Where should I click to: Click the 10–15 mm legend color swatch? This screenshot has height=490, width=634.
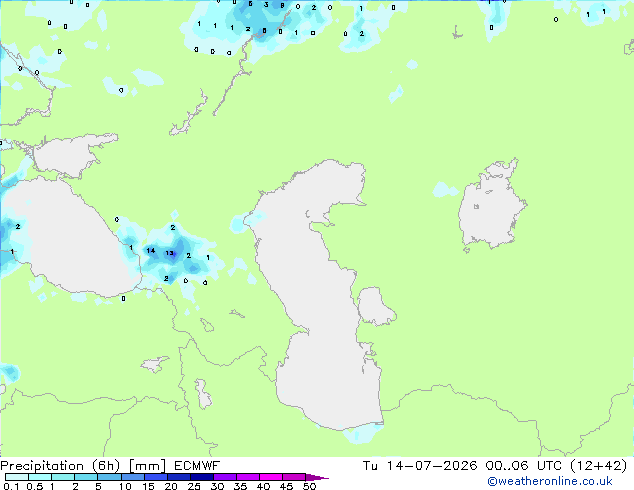point(133,477)
